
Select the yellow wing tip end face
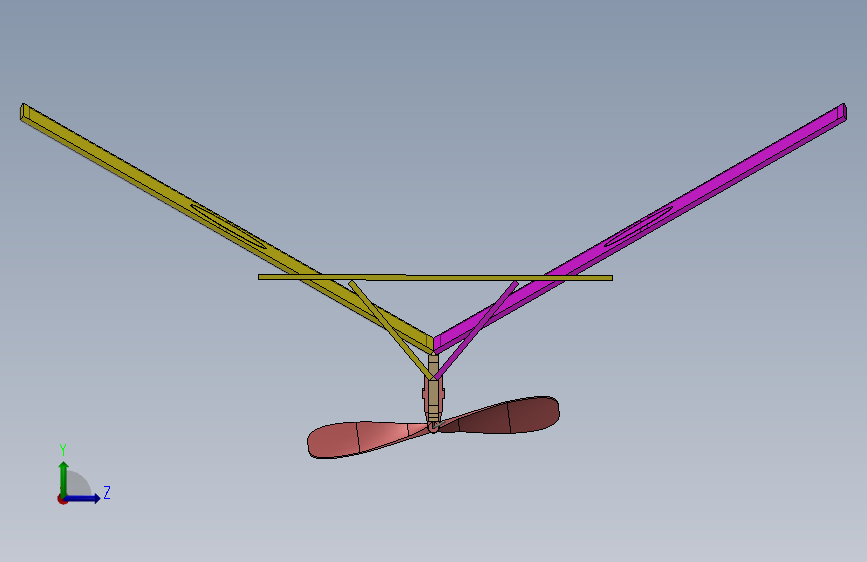23,112
